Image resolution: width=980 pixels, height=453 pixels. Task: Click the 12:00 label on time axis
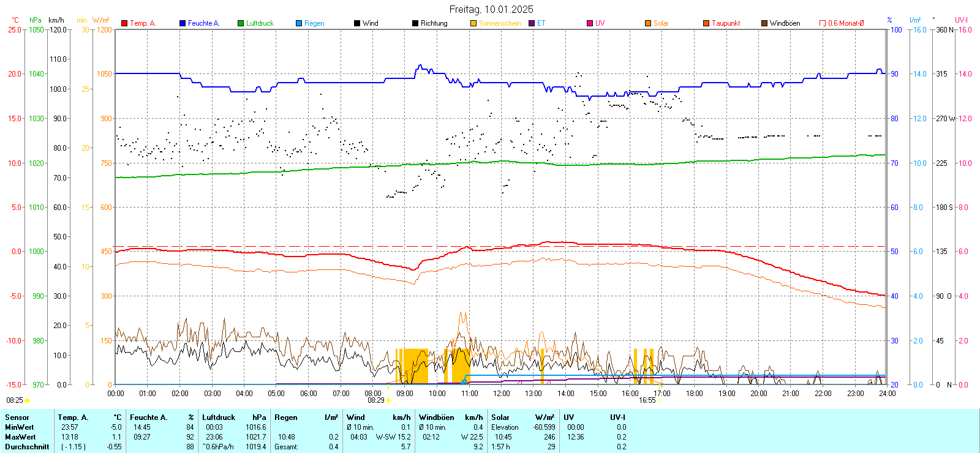(501, 394)
